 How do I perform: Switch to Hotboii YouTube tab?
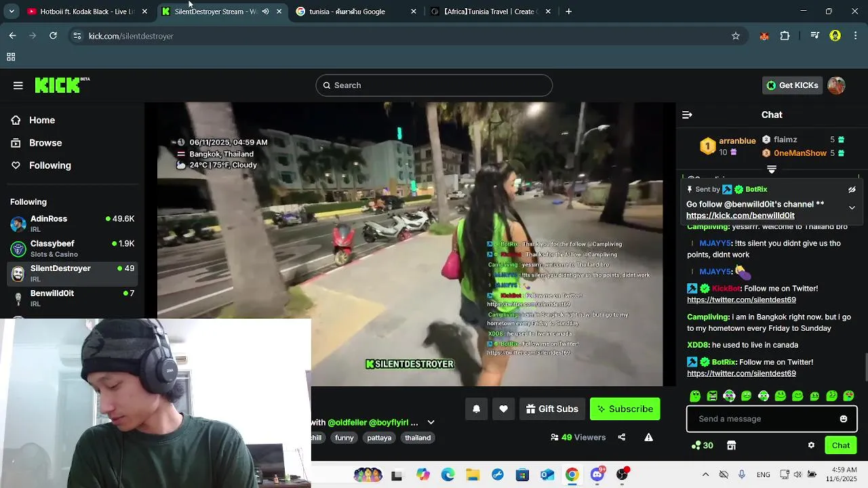point(86,12)
